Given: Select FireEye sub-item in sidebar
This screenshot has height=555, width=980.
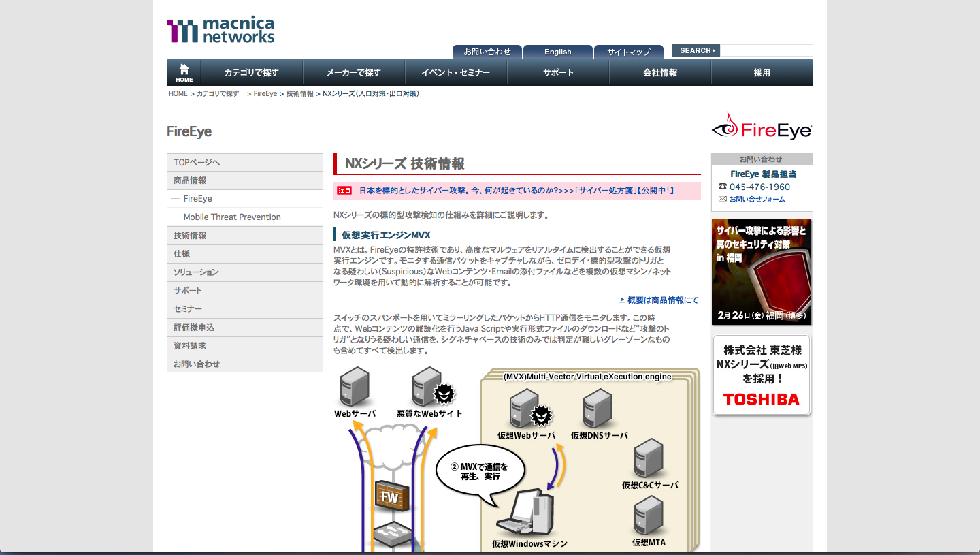Looking at the screenshot, I should [x=245, y=199].
